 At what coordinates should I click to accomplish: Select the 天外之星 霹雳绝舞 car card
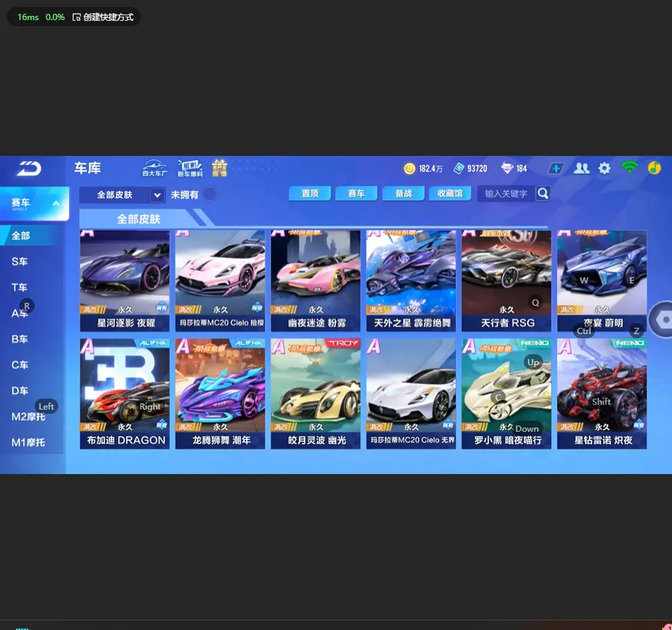(x=411, y=281)
